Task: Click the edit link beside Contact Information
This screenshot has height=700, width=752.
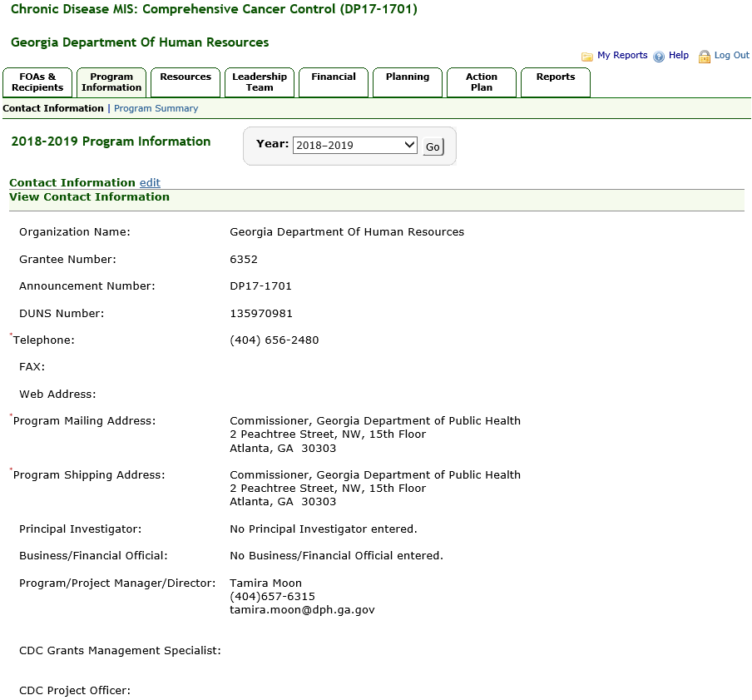Action: (150, 183)
